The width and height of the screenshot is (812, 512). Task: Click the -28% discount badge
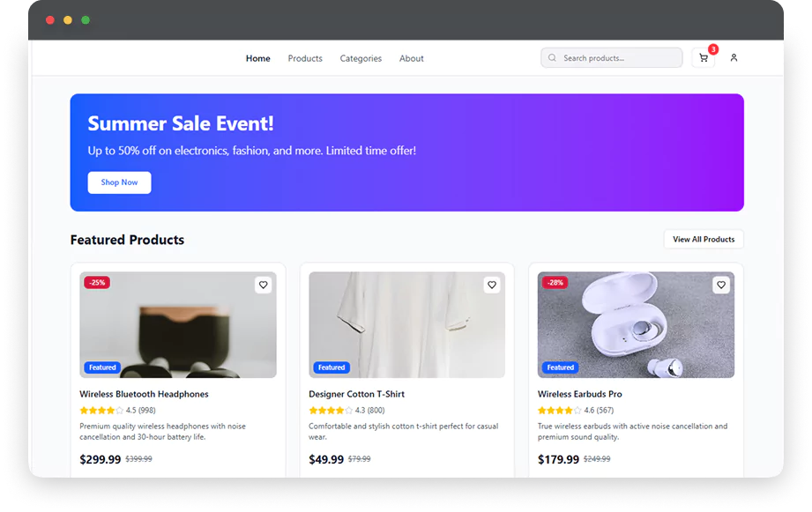click(x=555, y=283)
